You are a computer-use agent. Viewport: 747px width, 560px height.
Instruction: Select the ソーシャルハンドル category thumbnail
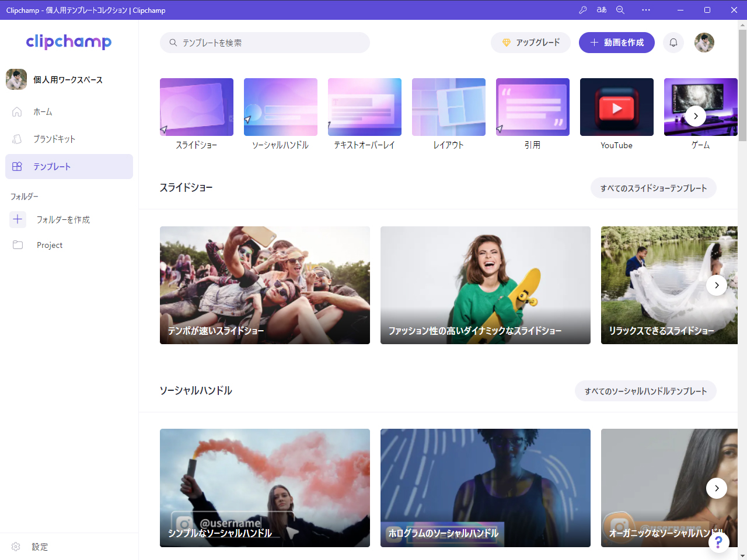point(281,107)
